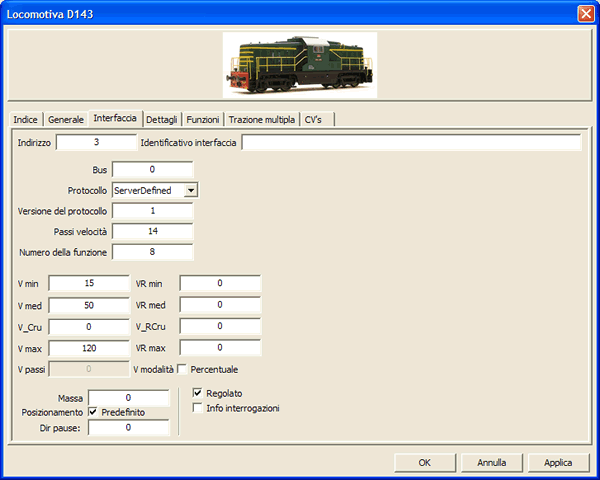Click the locomotive D143 thumbnail image
The height and width of the screenshot is (480, 600).
click(299, 65)
